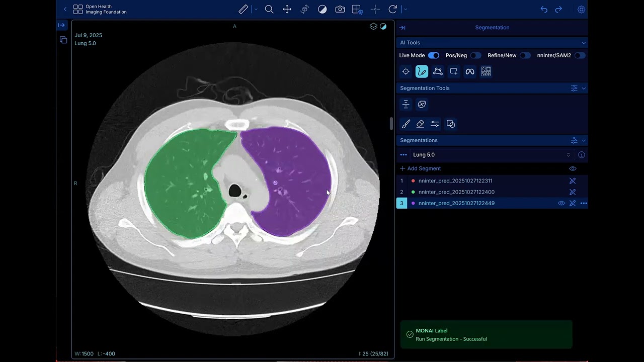The image size is (644, 362).
Task: Toggle the nnInter/SAM2 switch
Action: (x=580, y=55)
